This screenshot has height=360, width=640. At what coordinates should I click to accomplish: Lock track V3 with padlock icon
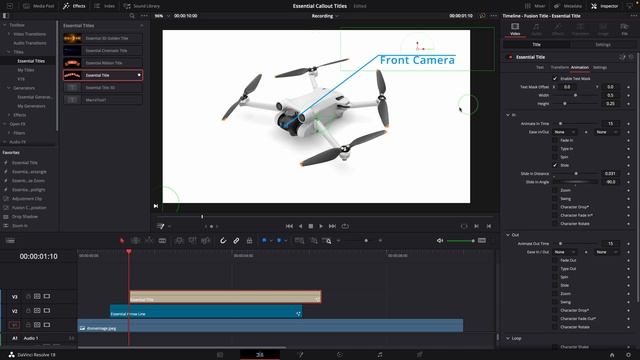[28, 296]
